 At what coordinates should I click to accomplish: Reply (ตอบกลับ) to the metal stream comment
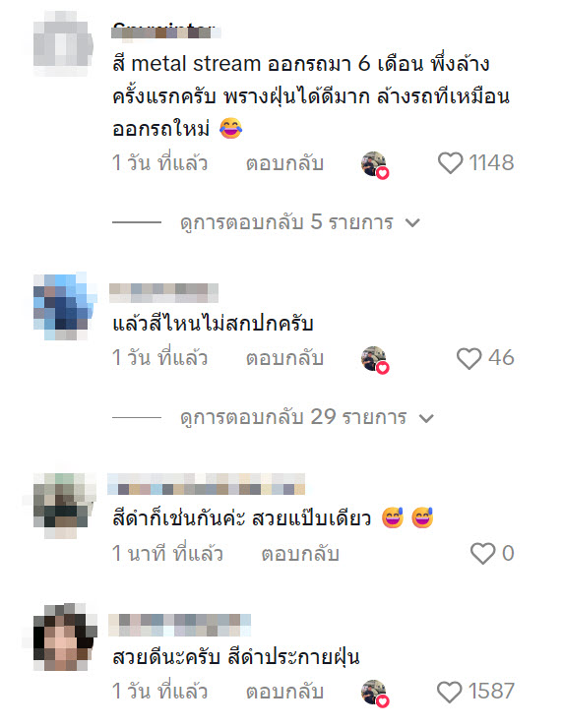[x=284, y=163]
